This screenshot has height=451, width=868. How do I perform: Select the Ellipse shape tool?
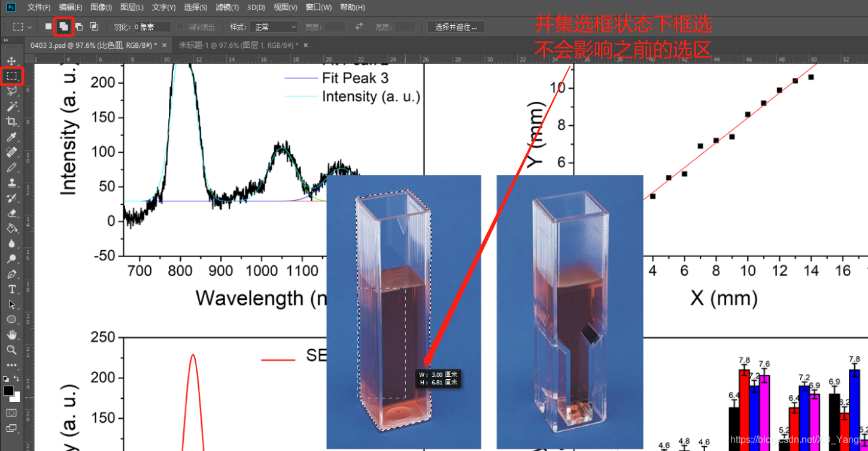click(x=11, y=320)
